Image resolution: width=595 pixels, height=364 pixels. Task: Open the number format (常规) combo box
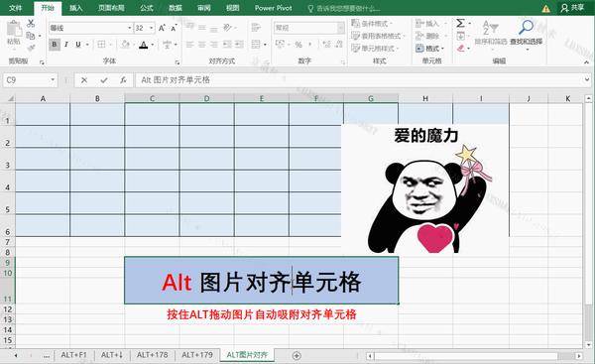[308, 28]
